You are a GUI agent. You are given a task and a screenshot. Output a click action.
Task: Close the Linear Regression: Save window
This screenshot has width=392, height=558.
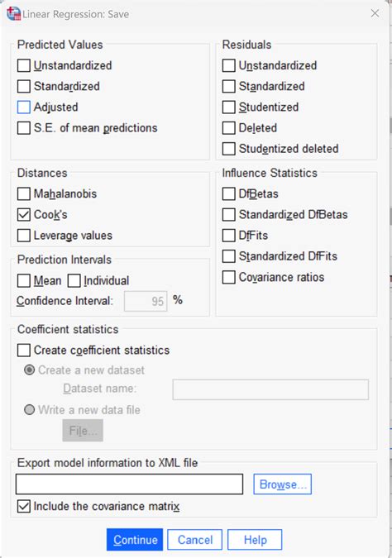tap(375, 13)
